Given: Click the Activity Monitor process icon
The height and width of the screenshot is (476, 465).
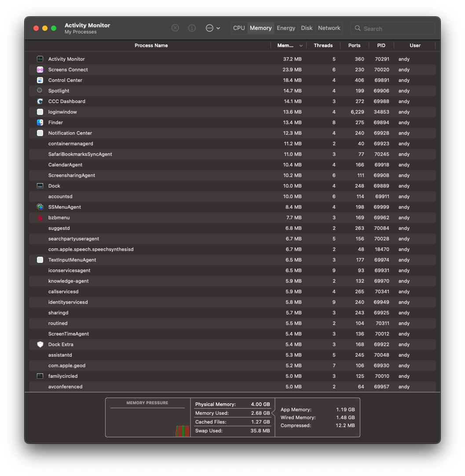Looking at the screenshot, I should pyautogui.click(x=40, y=59).
